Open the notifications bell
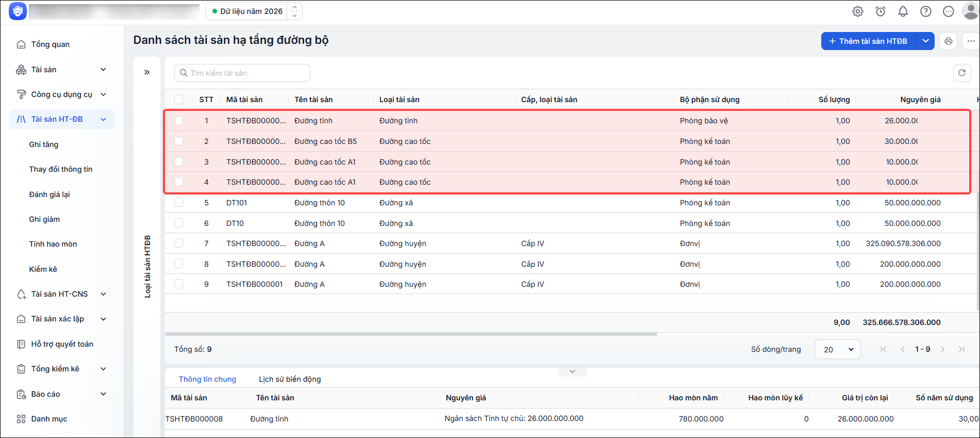This screenshot has height=438, width=980. click(903, 11)
